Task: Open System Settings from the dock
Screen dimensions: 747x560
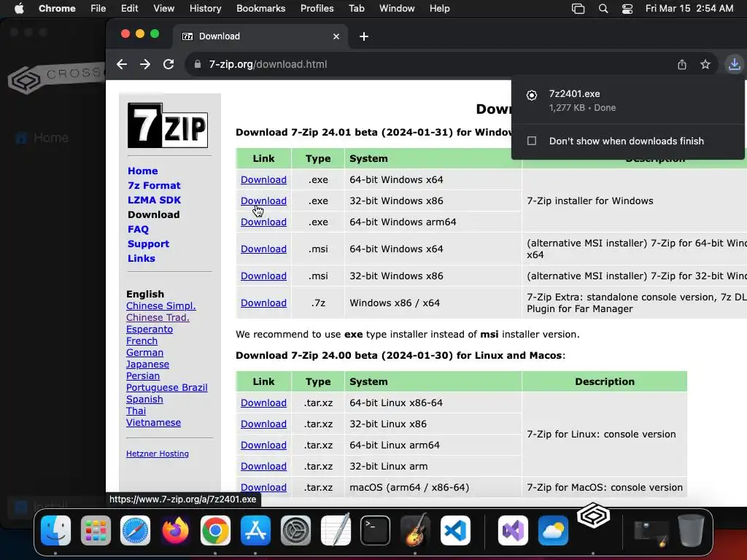Action: tap(296, 531)
